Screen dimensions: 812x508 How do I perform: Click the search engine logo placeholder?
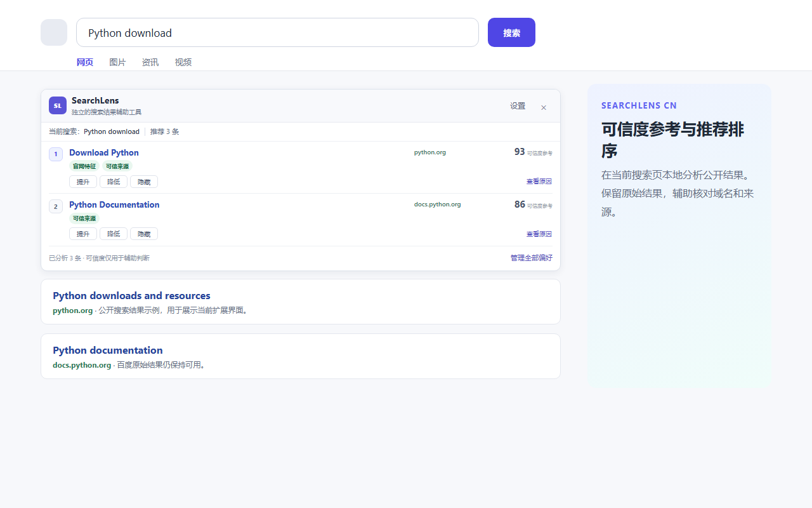54,32
